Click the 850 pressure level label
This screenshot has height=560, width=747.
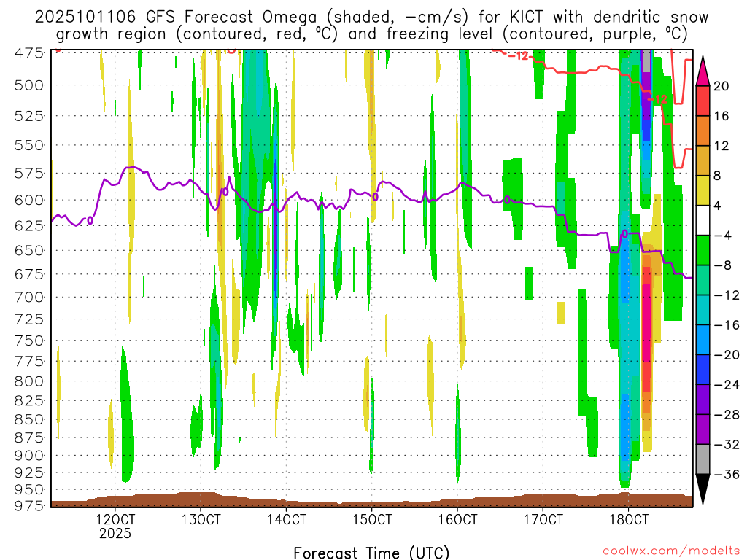click(29, 419)
